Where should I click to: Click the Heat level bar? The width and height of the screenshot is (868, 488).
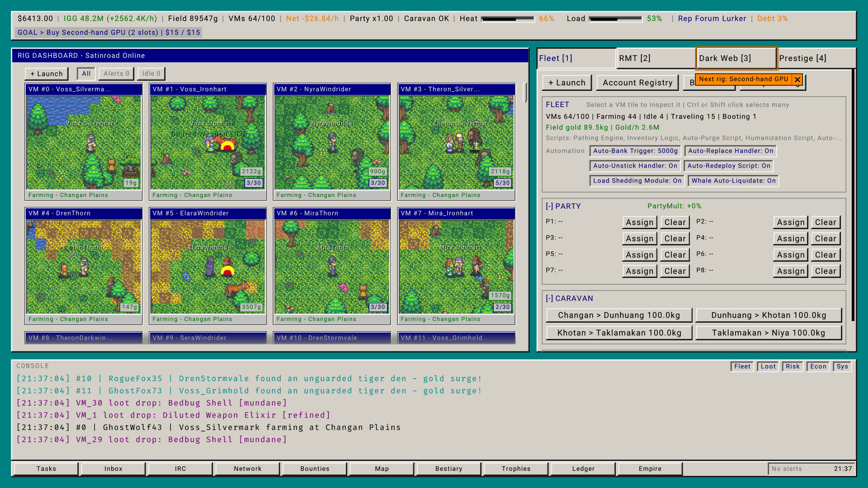tap(508, 19)
